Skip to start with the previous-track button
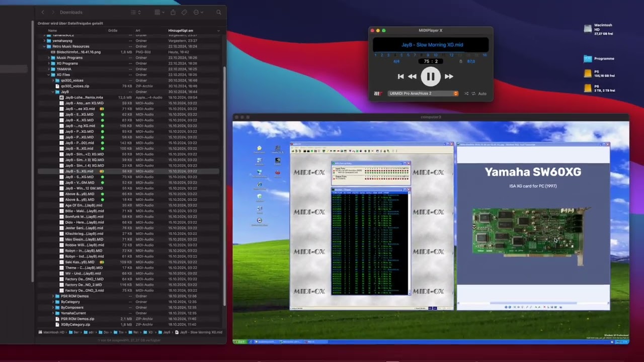Image resolution: width=644 pixels, height=362 pixels. point(400,76)
